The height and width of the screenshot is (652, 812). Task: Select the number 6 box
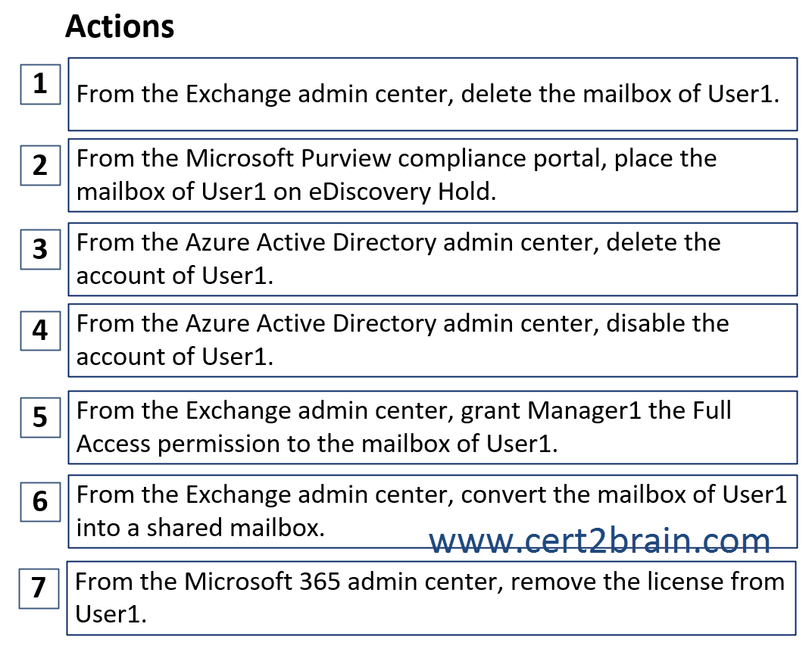point(40,501)
